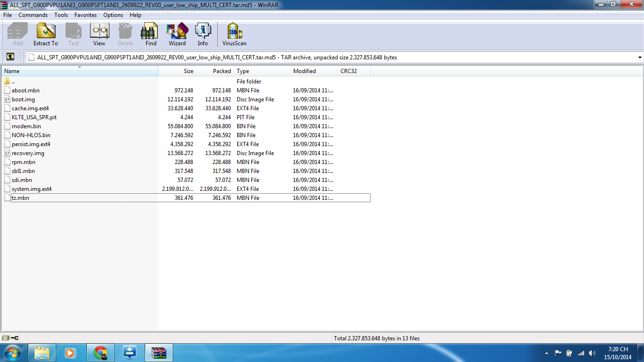Sort by the Type column header
The height and width of the screenshot is (362, 644).
pos(262,71)
